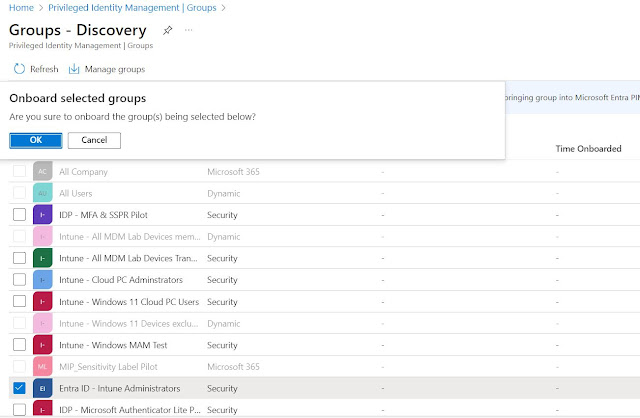
Task: Open the ellipsis more options menu
Action: (x=188, y=30)
